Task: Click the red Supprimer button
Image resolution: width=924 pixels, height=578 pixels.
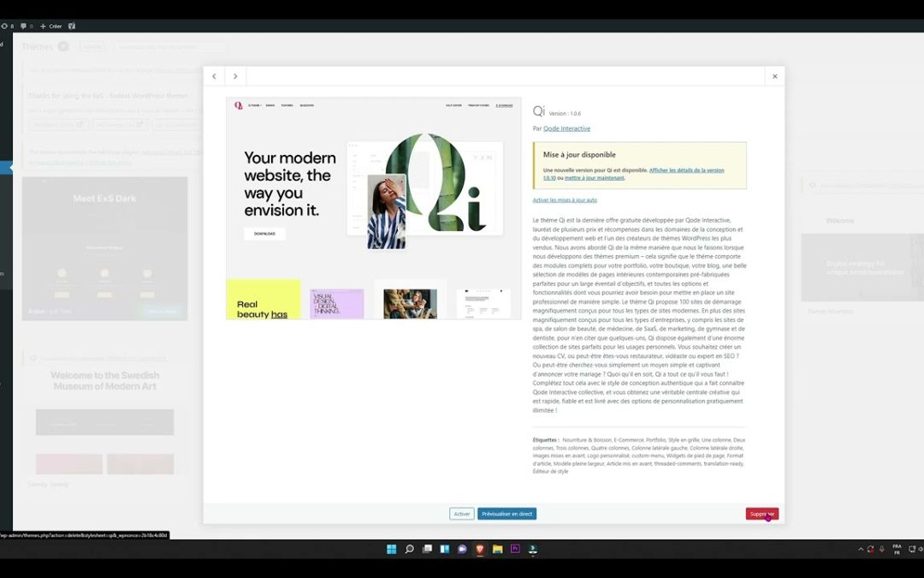Action: (x=762, y=514)
